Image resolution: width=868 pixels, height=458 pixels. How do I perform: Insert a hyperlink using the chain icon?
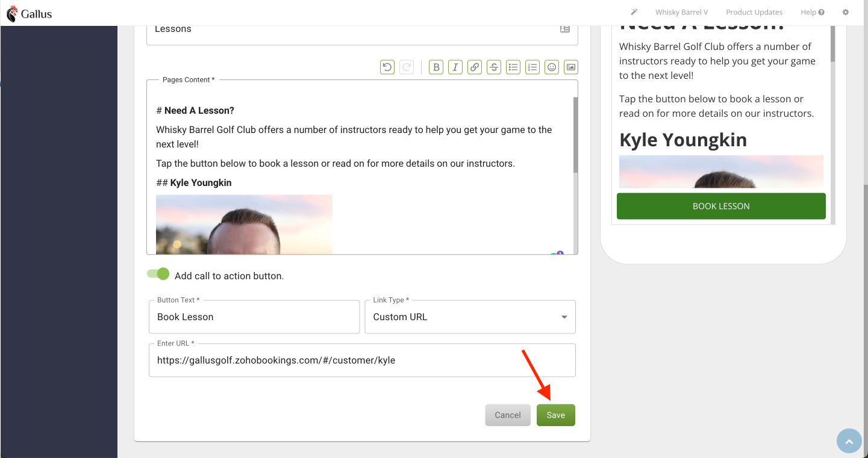click(x=475, y=67)
